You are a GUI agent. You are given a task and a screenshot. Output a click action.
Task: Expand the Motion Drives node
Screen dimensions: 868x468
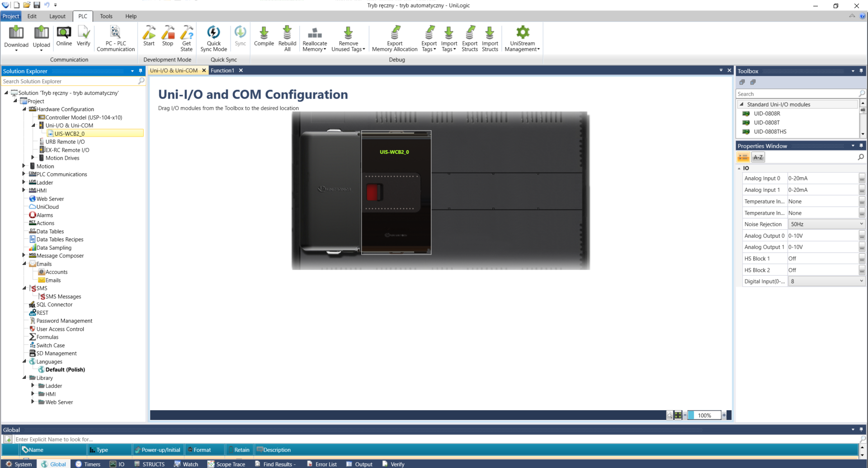click(33, 158)
